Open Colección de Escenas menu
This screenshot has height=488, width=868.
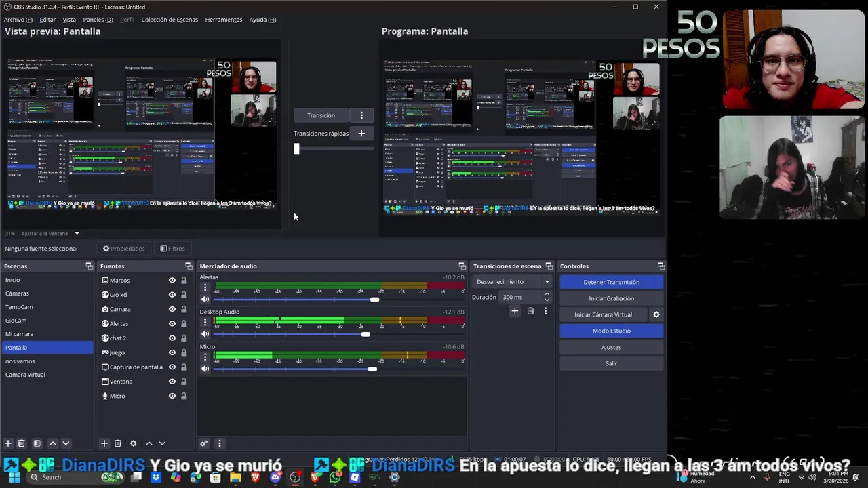170,20
